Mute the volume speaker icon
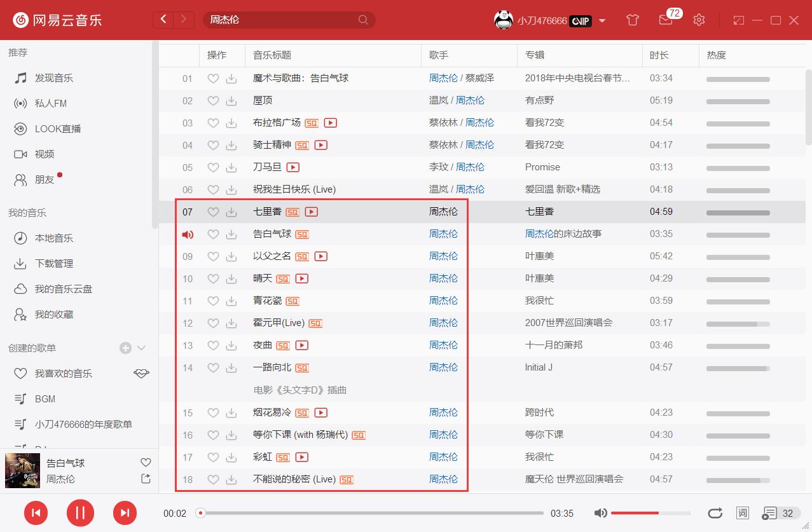812x532 pixels. [x=600, y=513]
